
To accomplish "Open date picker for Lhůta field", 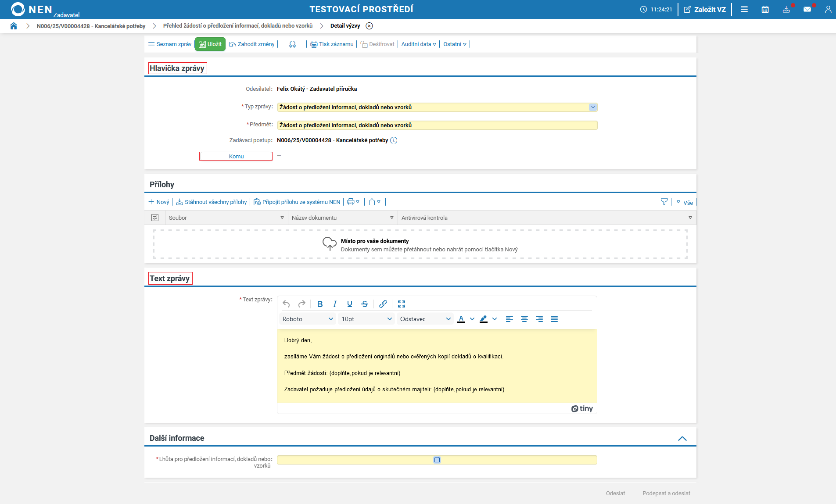I will (x=437, y=460).
